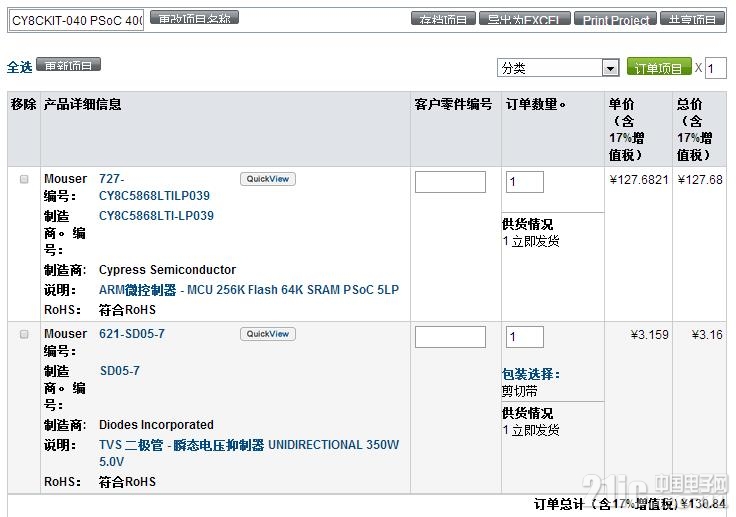Click quantity field for Cypress MCU row

point(525,182)
